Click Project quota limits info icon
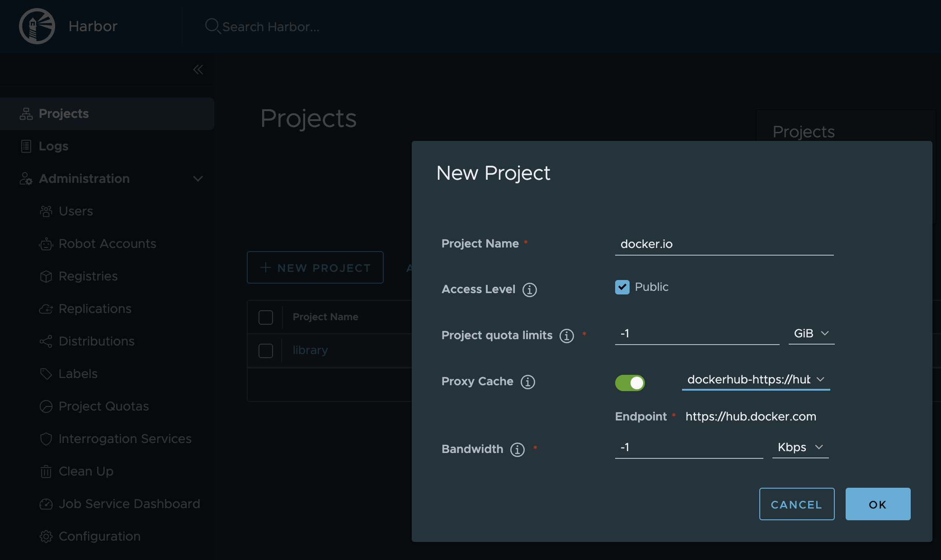The height and width of the screenshot is (560, 941). pos(567,336)
